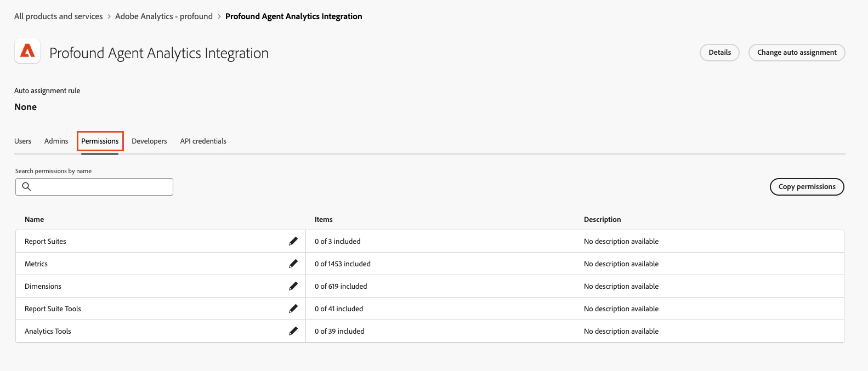Edit Dimensions permissions via pencil icon

[293, 286]
